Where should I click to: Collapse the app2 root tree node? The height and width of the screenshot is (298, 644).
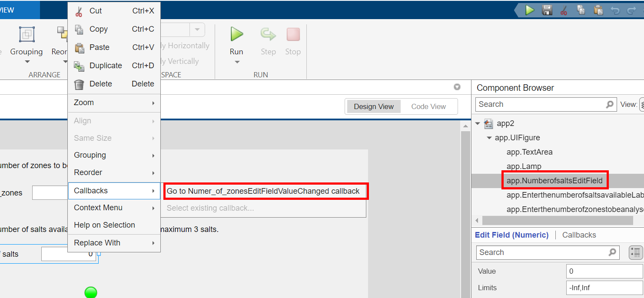[x=478, y=124]
